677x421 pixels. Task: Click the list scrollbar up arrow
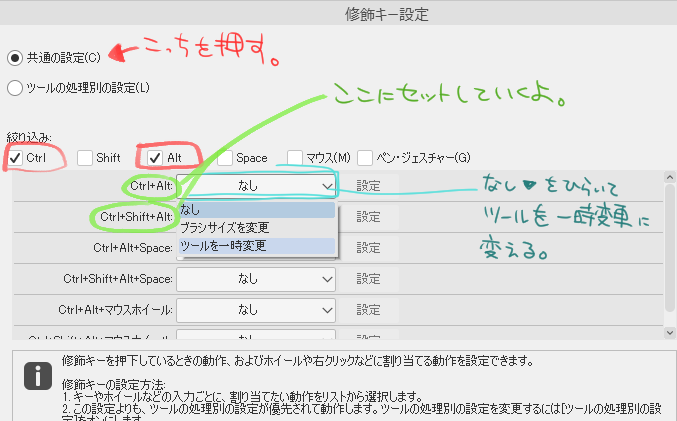[670, 177]
